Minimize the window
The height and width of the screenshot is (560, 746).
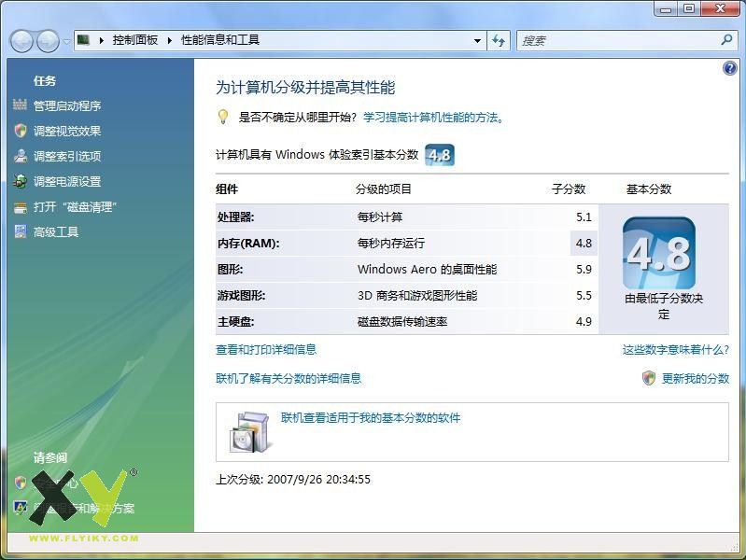point(666,8)
